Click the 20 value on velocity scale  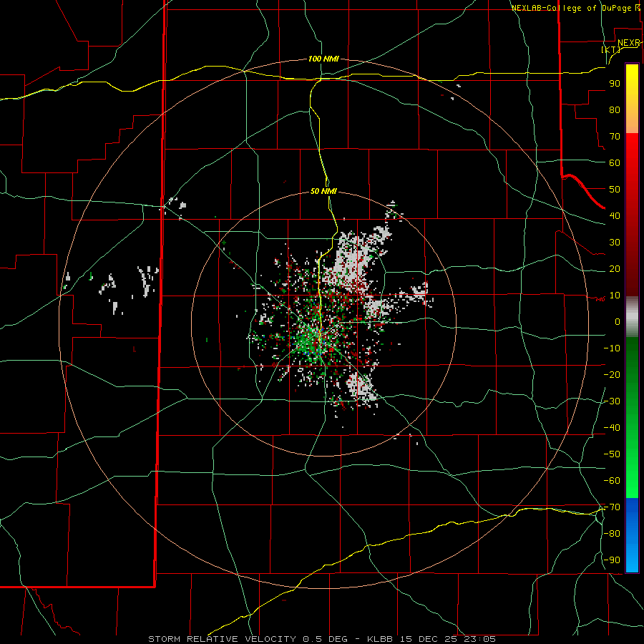[x=615, y=269]
